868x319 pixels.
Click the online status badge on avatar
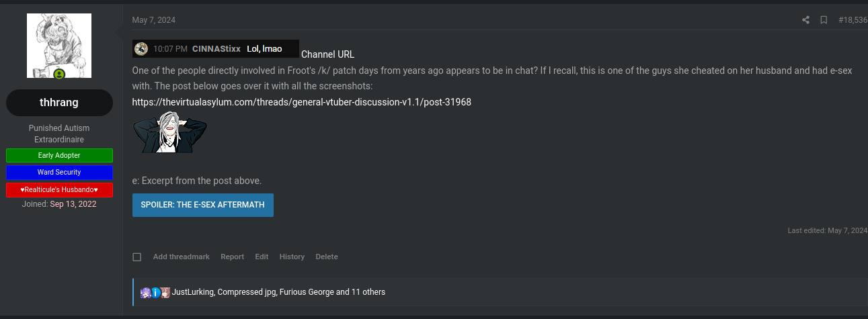pos(59,74)
